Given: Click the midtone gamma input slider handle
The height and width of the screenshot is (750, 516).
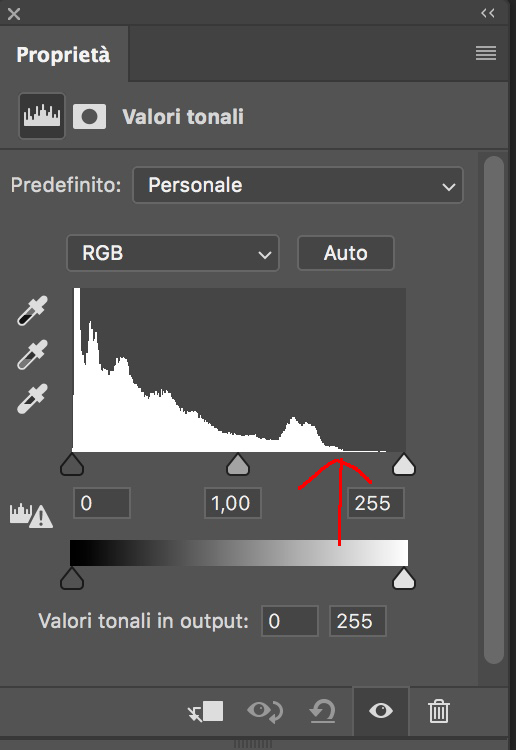Looking at the screenshot, I should 238,464.
